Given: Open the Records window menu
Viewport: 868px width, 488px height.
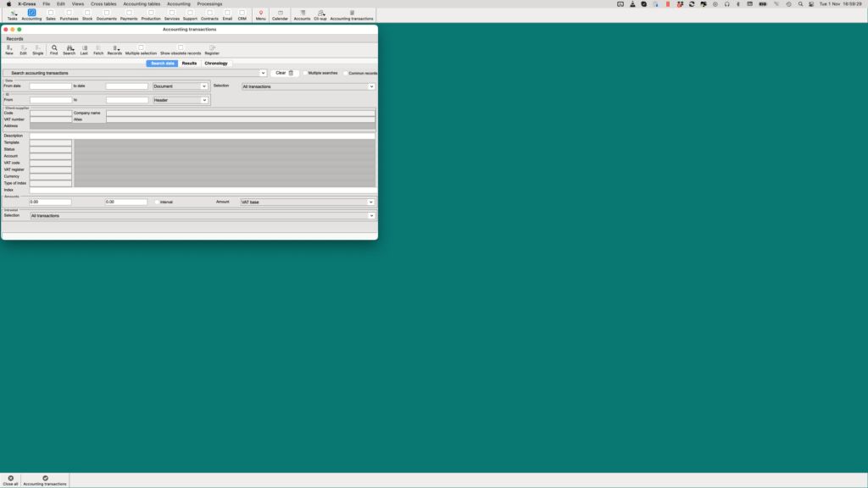Looking at the screenshot, I should coord(15,39).
